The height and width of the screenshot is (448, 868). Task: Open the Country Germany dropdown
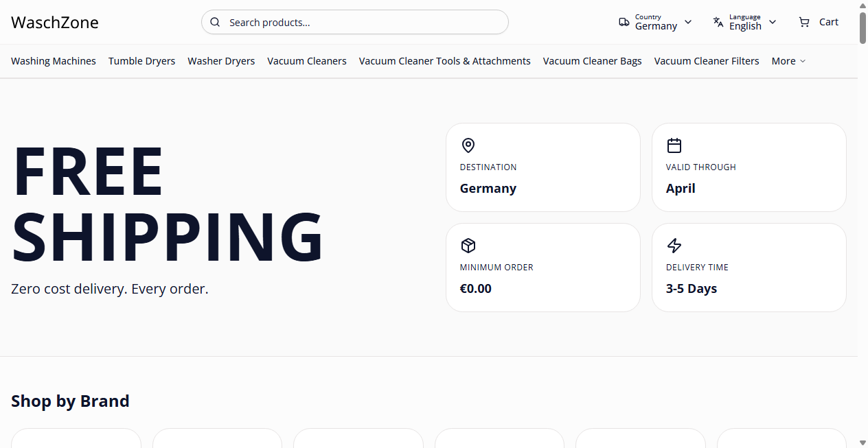[656, 22]
